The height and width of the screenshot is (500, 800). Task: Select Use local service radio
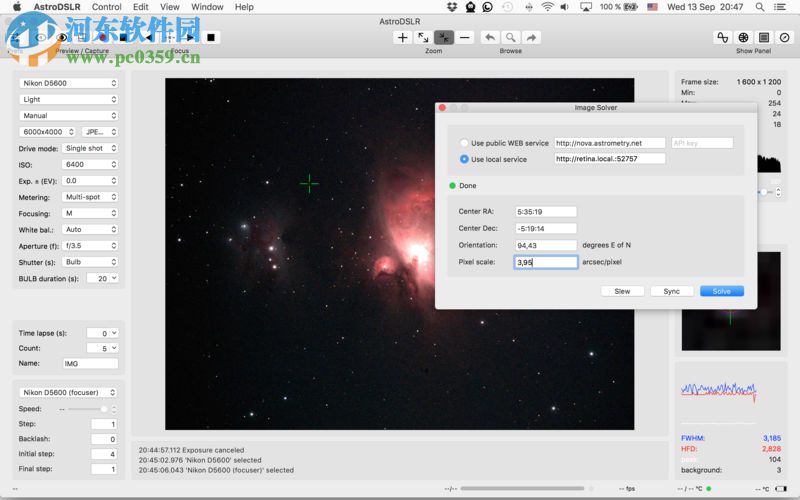(x=464, y=159)
